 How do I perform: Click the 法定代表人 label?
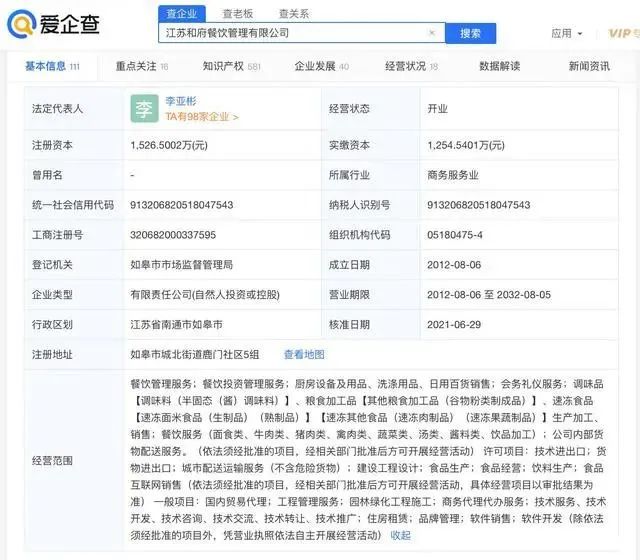coord(58,109)
